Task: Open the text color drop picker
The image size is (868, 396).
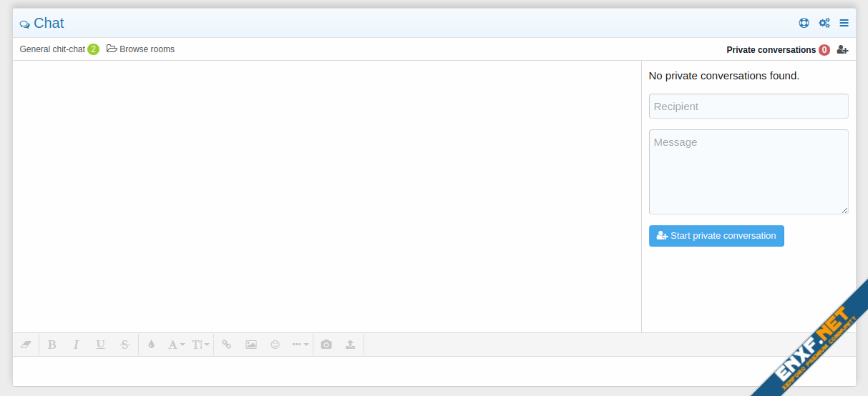Action: pyautogui.click(x=151, y=345)
